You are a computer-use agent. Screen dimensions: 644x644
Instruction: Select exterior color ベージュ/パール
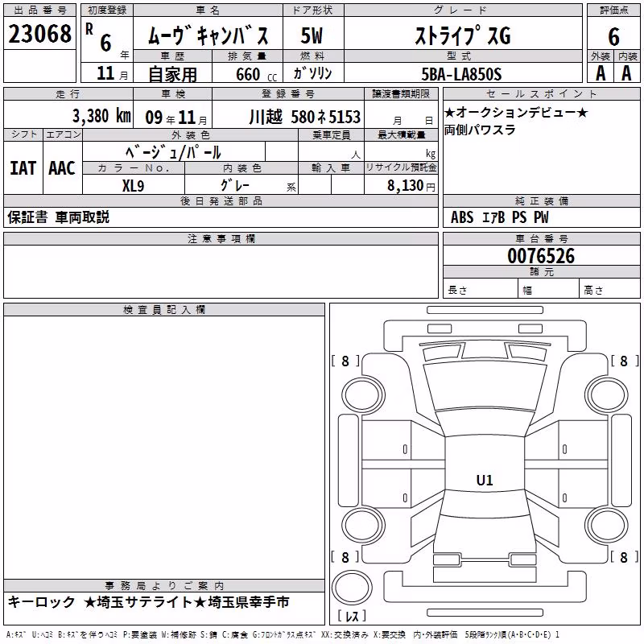coord(173,152)
